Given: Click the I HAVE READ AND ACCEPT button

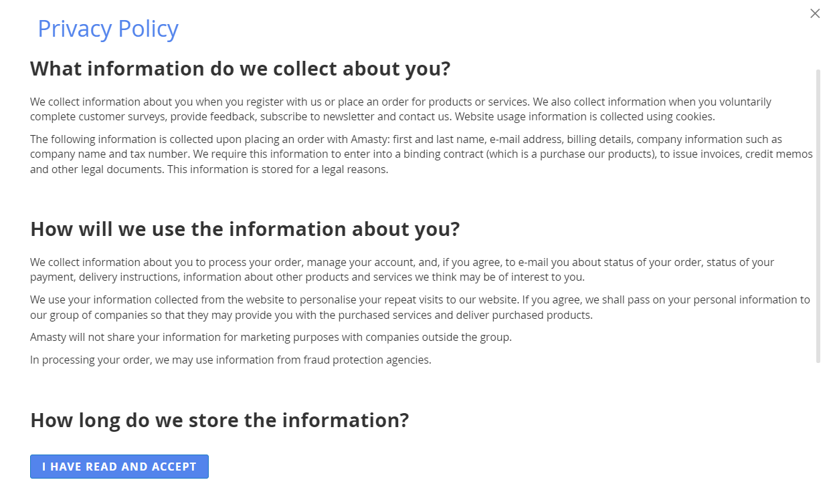Looking at the screenshot, I should [x=119, y=467].
